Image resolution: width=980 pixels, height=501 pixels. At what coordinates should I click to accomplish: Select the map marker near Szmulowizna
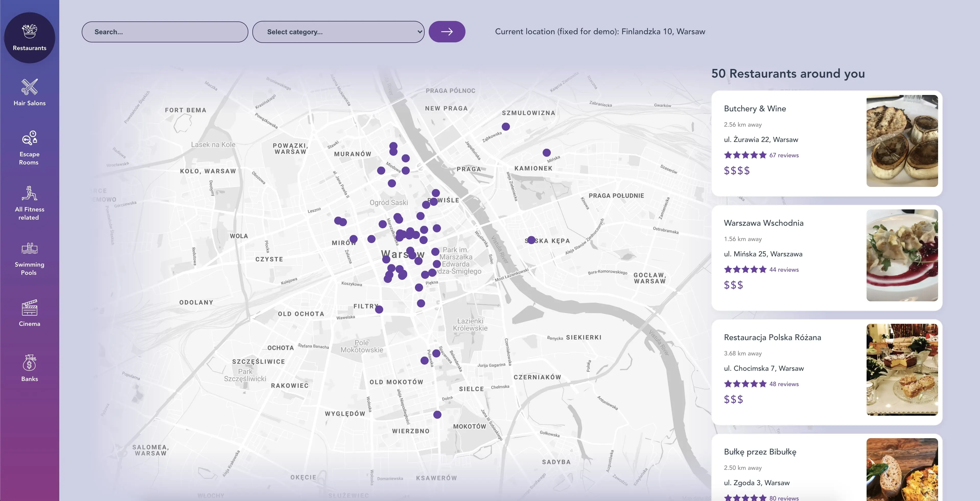pos(506,127)
